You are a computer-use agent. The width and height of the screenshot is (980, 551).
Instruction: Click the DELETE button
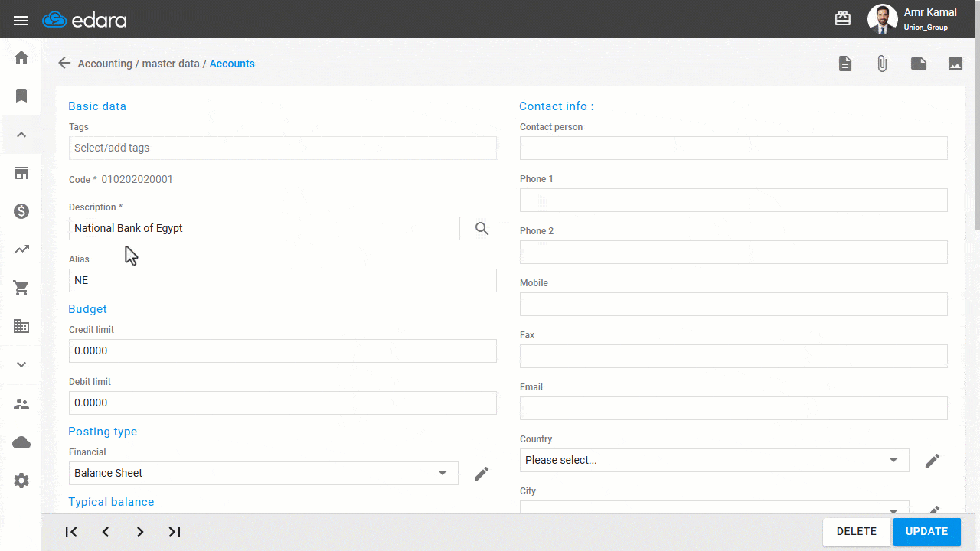pos(856,531)
